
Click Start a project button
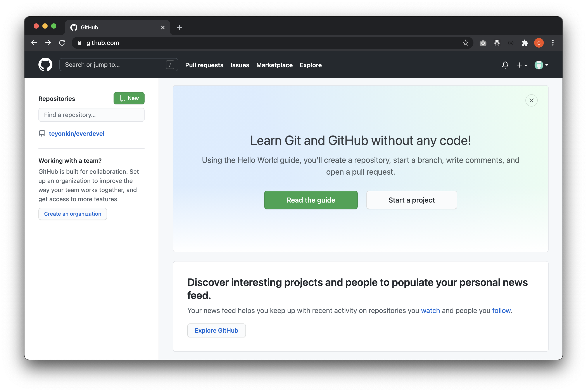411,200
